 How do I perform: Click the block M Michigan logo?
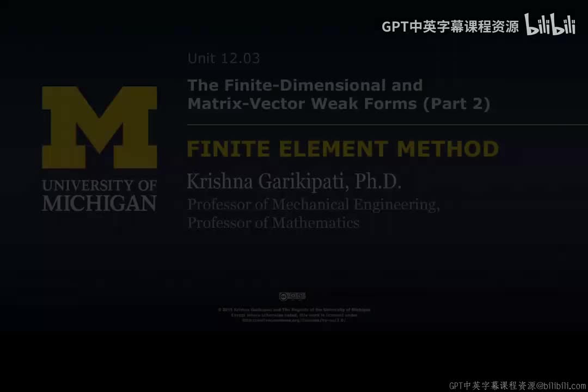100,127
